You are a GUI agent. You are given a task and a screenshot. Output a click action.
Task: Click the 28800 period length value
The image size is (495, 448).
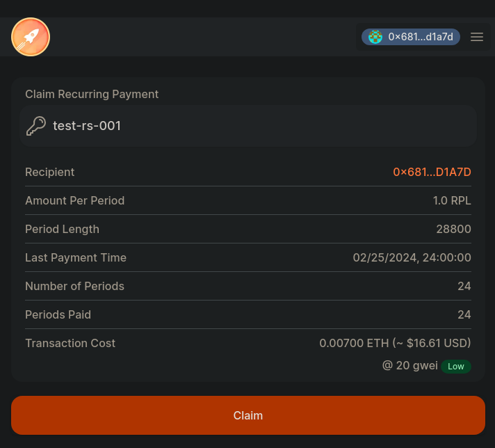point(453,229)
